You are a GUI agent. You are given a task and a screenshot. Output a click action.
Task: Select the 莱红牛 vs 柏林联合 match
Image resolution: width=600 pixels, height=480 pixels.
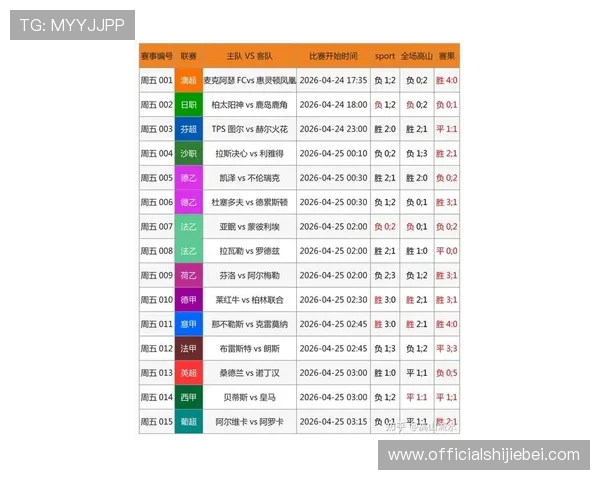click(x=249, y=300)
